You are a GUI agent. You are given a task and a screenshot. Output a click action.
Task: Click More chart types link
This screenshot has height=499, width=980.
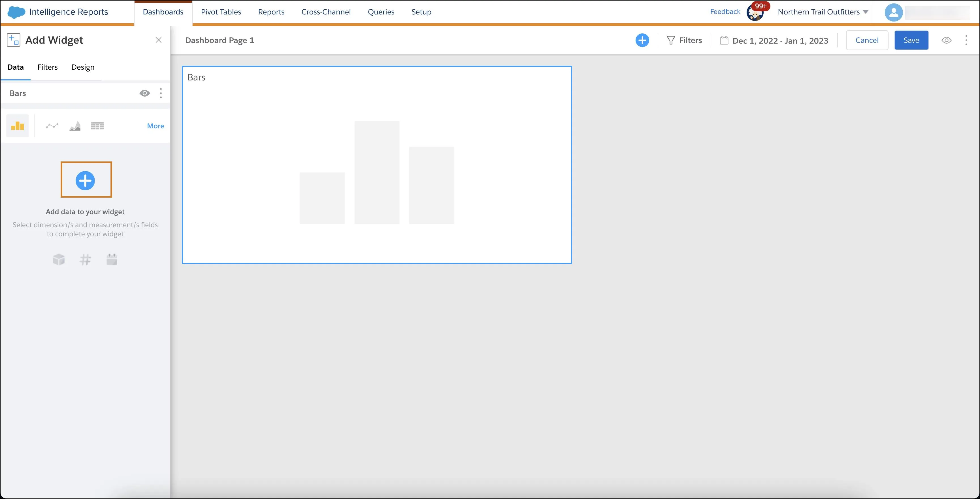pos(155,125)
